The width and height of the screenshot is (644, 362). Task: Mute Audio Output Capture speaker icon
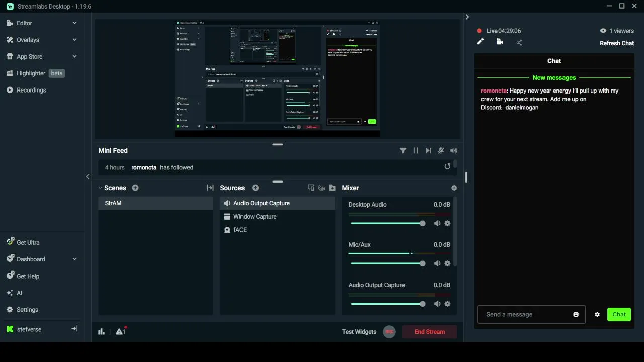coord(437,304)
